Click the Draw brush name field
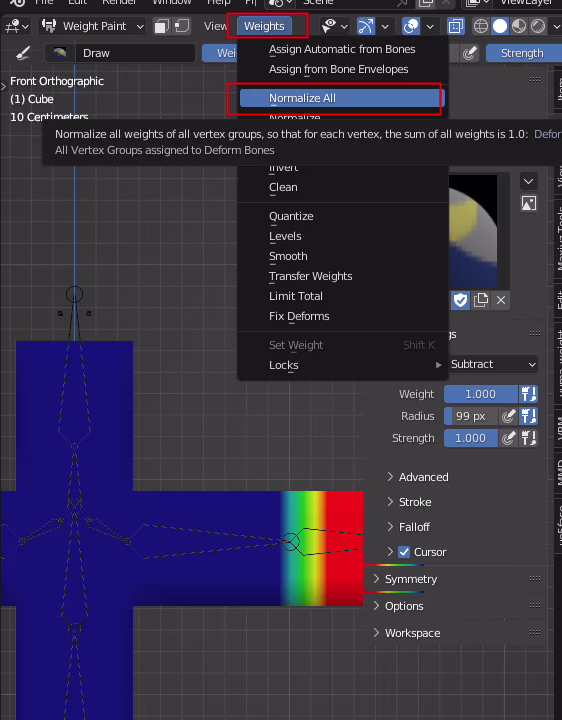Image resolution: width=562 pixels, height=720 pixels. (135, 53)
